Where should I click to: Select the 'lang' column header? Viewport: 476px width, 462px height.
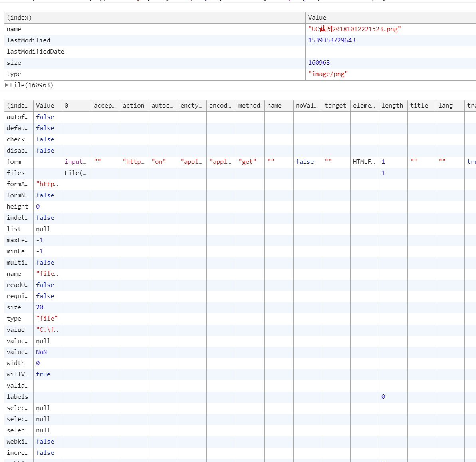(446, 106)
